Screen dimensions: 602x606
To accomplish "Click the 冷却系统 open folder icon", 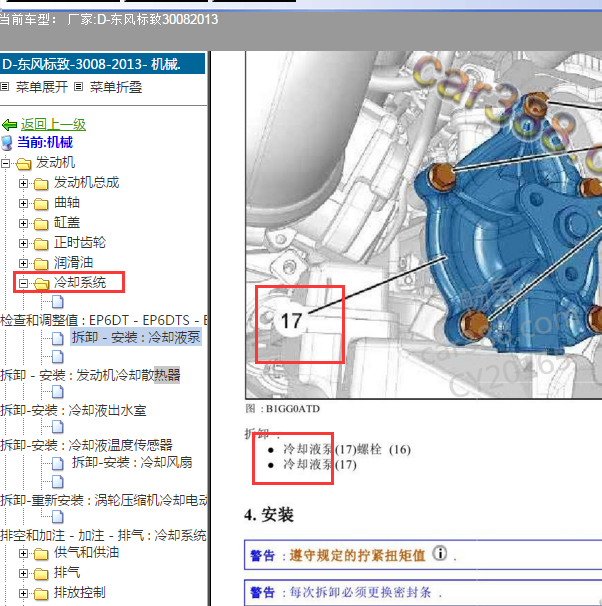I will (x=41, y=284).
